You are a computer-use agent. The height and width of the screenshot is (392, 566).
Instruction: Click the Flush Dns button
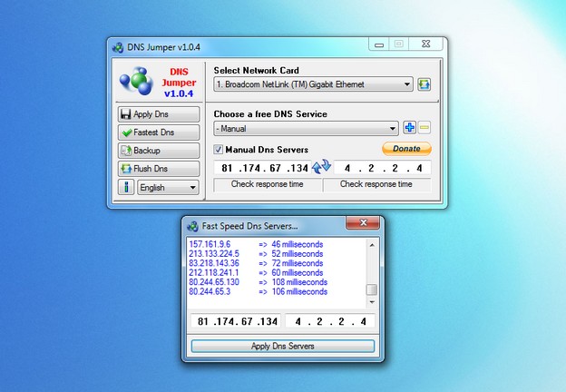click(159, 169)
